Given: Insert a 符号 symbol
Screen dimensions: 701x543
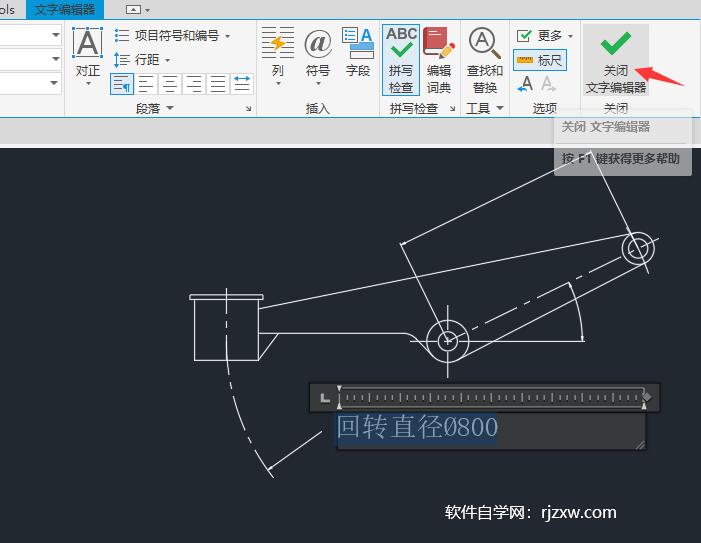Looking at the screenshot, I should [x=318, y=56].
